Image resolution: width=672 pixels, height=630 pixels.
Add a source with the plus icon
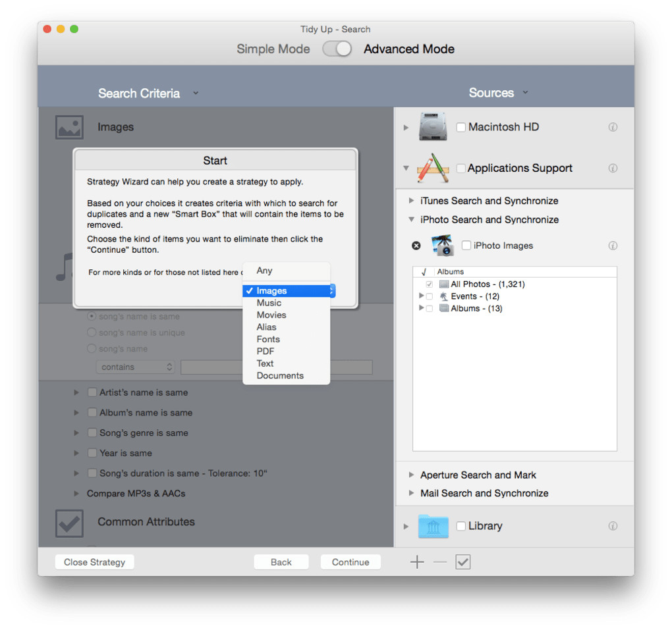click(417, 562)
